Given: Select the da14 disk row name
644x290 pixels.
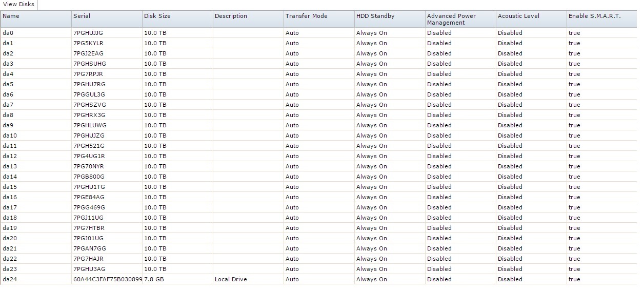Looking at the screenshot, I should pyautogui.click(x=10, y=177).
